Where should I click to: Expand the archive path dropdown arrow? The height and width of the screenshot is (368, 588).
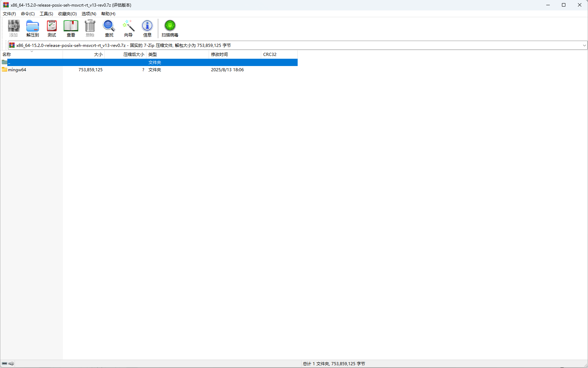point(584,46)
